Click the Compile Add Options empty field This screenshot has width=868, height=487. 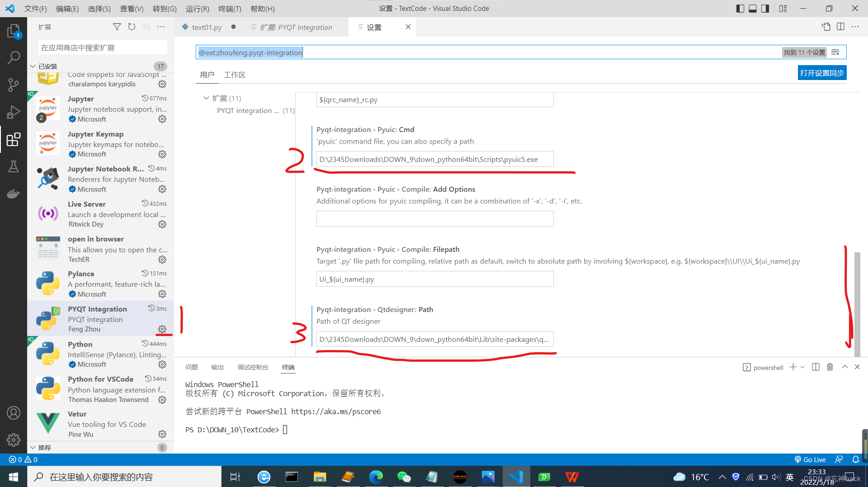[435, 219]
